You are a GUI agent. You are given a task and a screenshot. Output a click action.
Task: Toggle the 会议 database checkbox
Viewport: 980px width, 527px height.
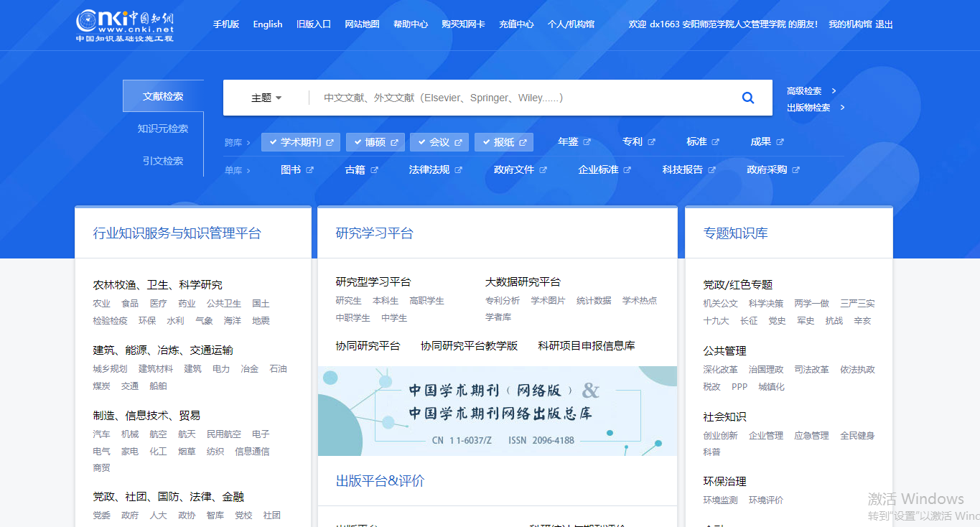pos(421,142)
